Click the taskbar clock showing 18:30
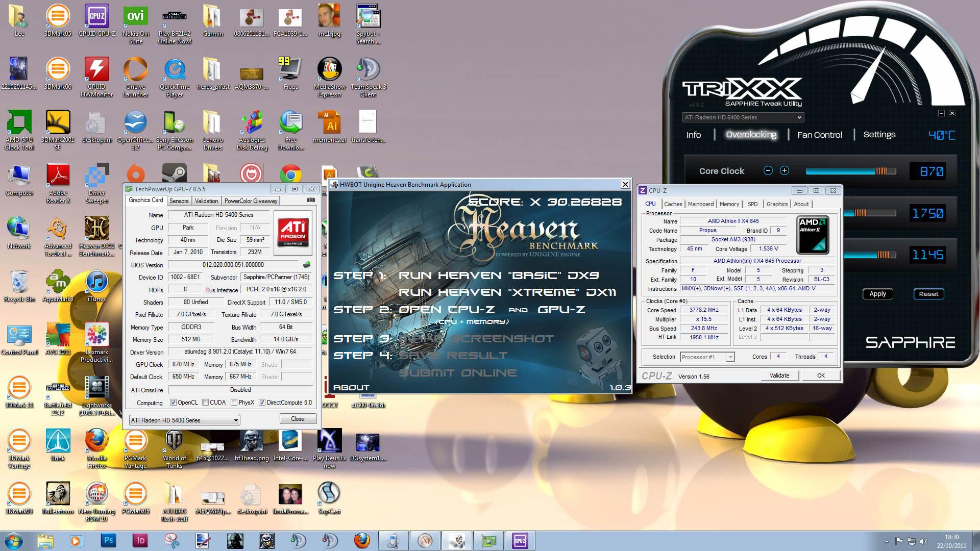The width and height of the screenshot is (980, 551). click(x=951, y=541)
